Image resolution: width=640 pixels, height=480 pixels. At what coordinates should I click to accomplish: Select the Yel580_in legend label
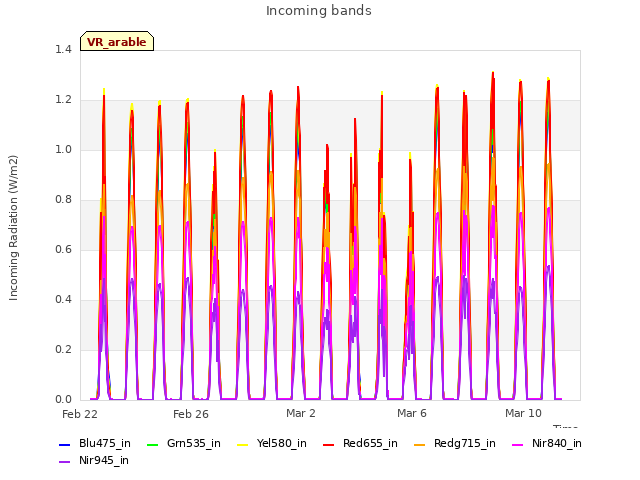click(x=282, y=443)
